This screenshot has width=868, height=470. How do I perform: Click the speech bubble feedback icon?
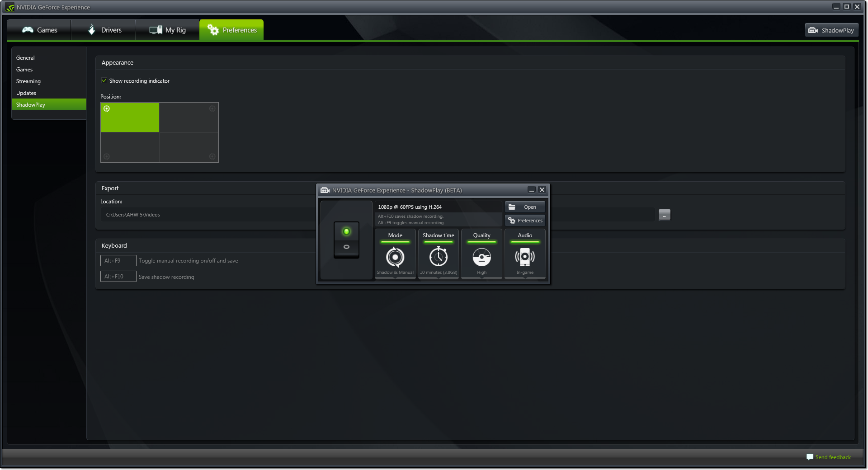pyautogui.click(x=810, y=457)
